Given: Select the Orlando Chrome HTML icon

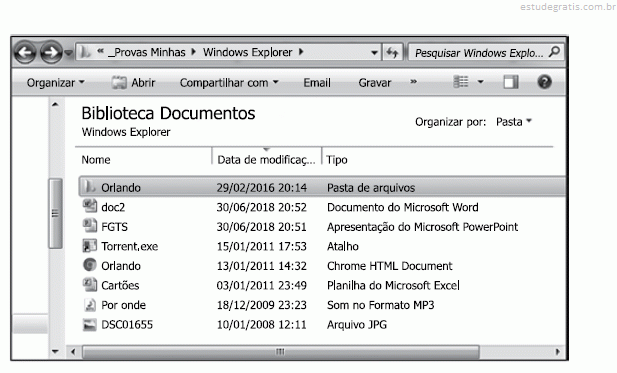Looking at the screenshot, I should [90, 265].
